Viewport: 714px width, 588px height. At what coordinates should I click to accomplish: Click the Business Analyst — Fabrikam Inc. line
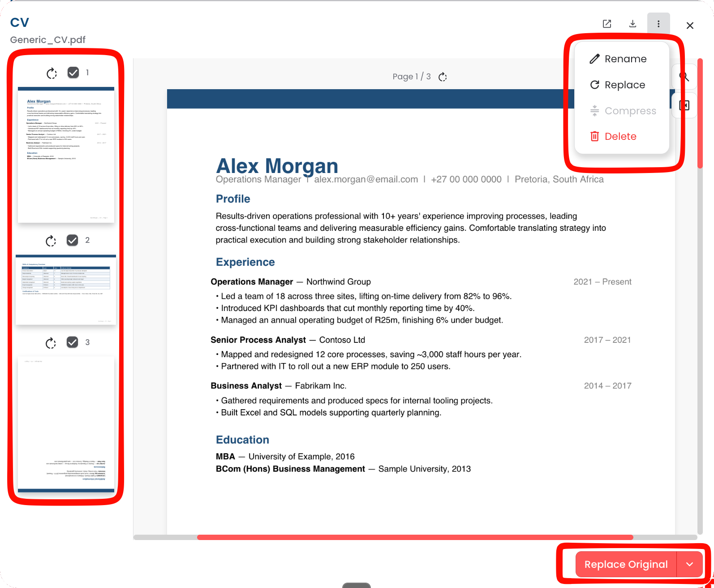[279, 386]
